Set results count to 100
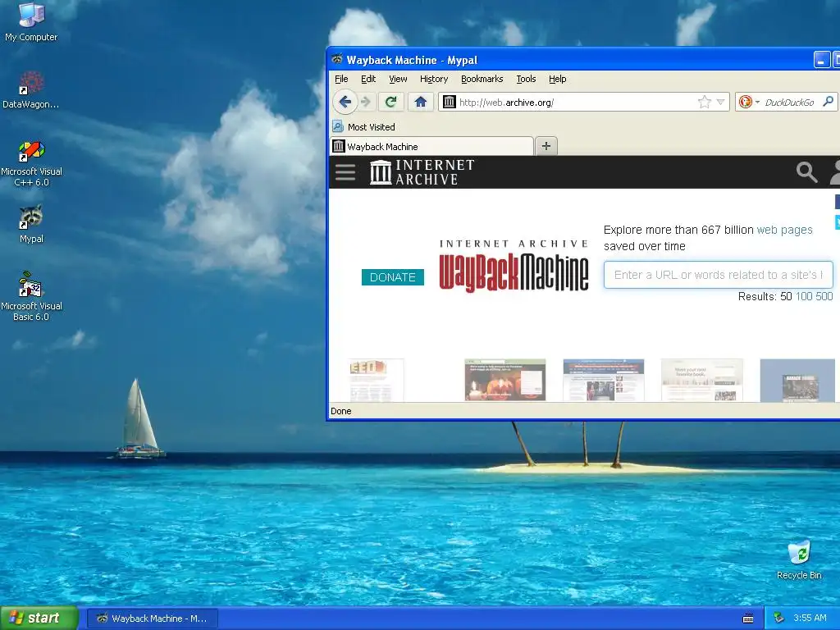The width and height of the screenshot is (840, 630). point(804,296)
